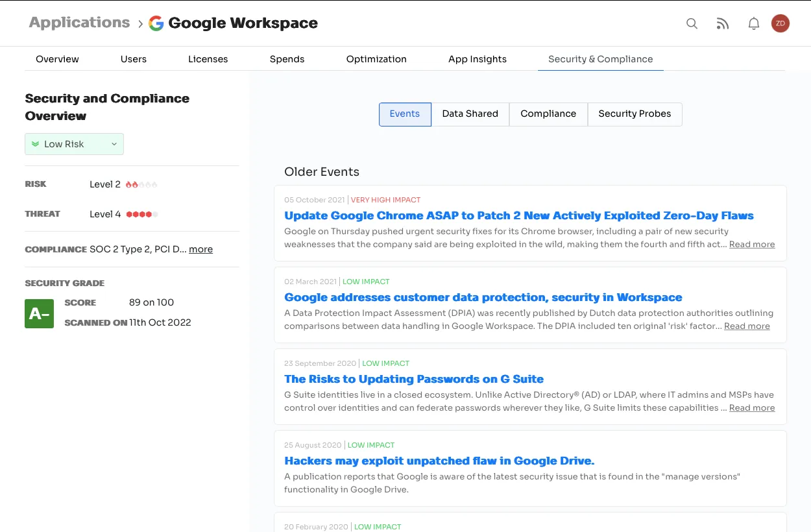Click the A- security grade badge

coord(39,313)
